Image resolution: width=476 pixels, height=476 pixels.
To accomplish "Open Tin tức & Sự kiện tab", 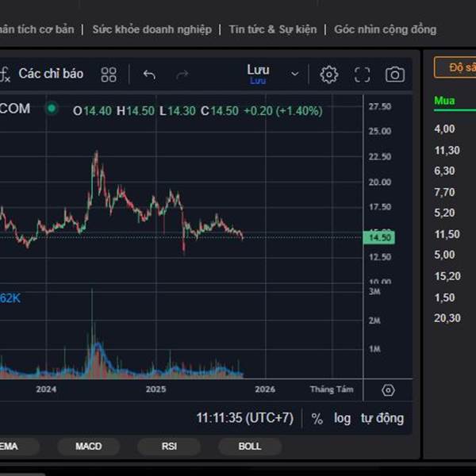I will (273, 29).
